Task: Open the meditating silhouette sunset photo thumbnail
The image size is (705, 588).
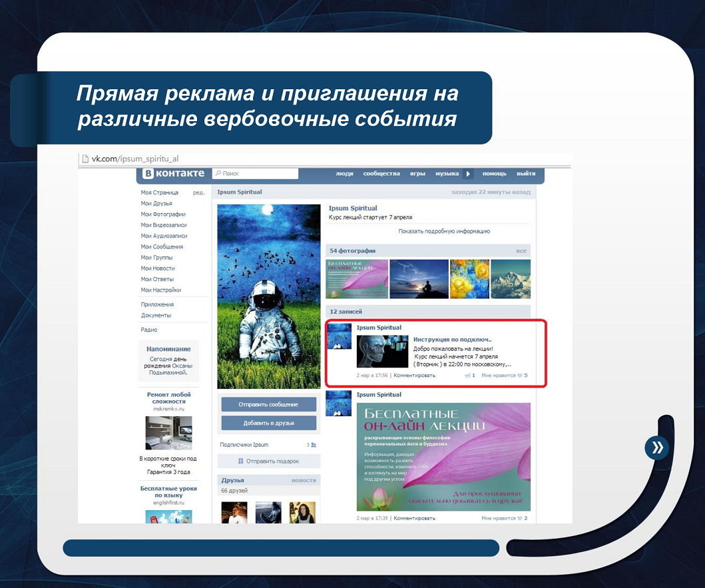Action: pos(419,279)
